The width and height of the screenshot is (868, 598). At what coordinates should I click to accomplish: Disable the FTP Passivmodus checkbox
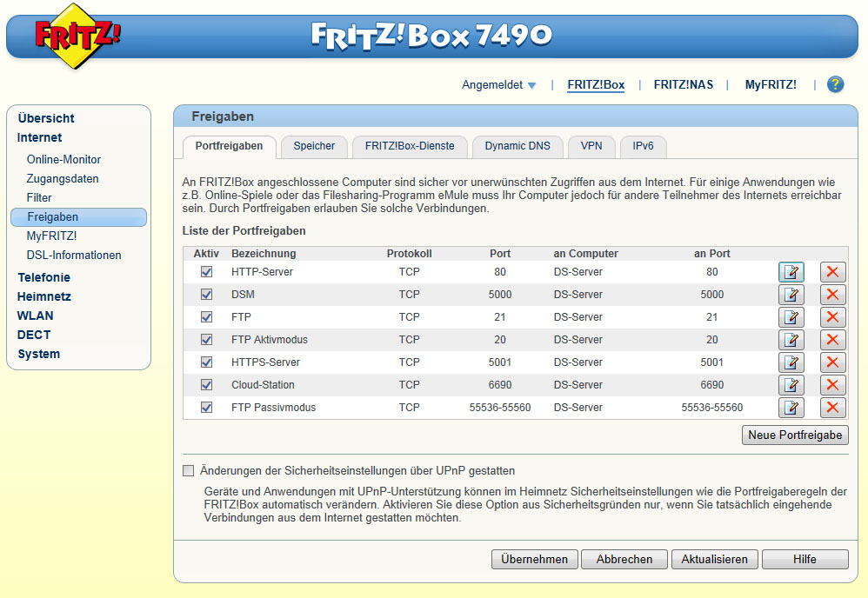click(x=206, y=408)
